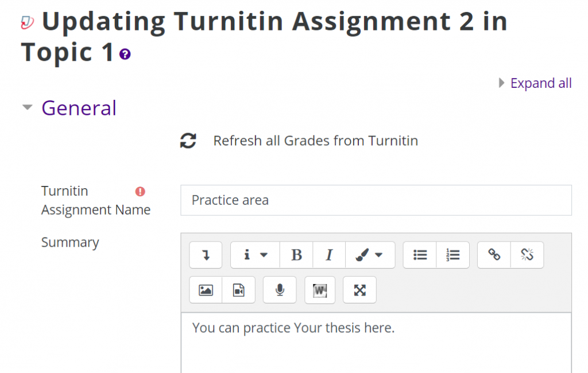Toggle full screen editor mode
This screenshot has height=373, width=588.
coord(359,290)
